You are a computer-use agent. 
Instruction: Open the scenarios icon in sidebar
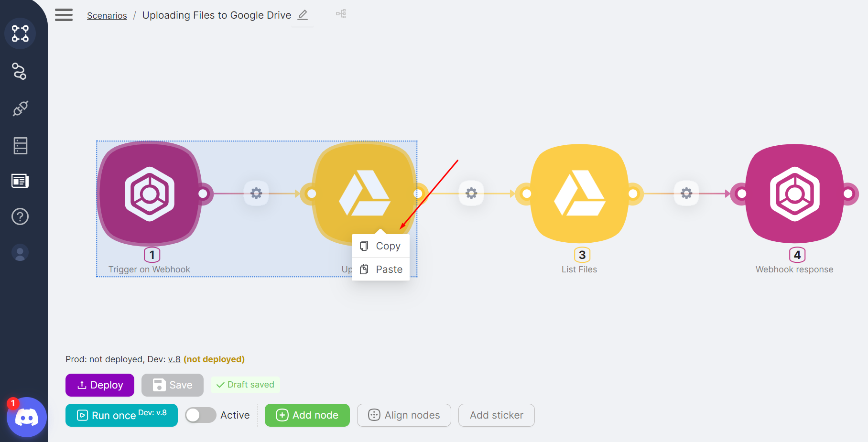(20, 33)
